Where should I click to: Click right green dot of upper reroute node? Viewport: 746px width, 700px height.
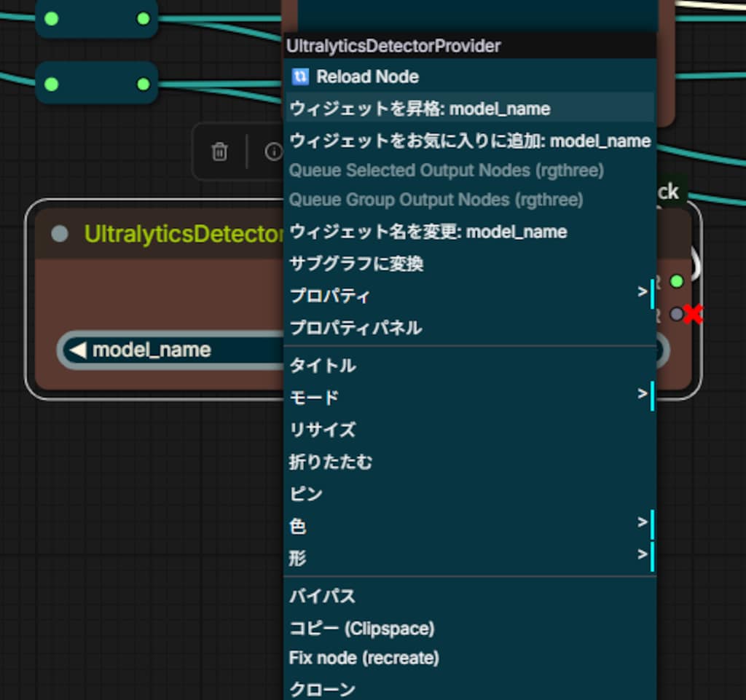144,18
